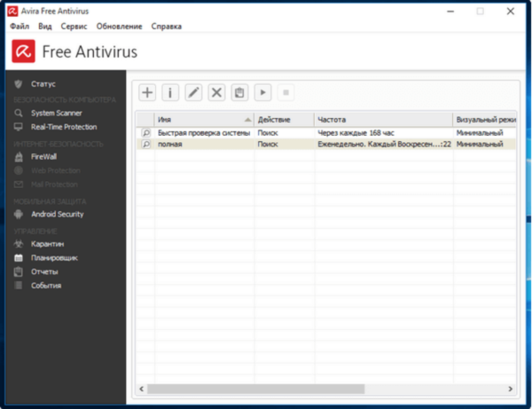This screenshot has width=532, height=409.
Task: Click Поиск in the полная row
Action: (268, 144)
